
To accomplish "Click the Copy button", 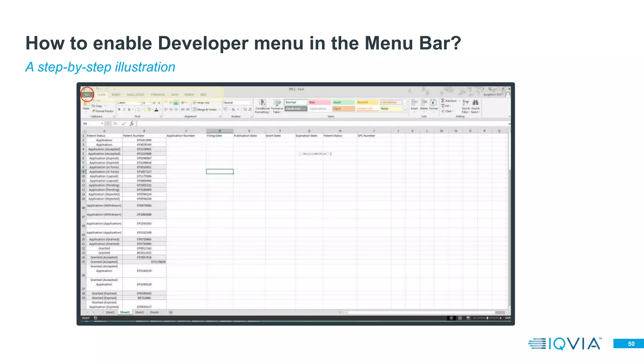I will [97, 106].
